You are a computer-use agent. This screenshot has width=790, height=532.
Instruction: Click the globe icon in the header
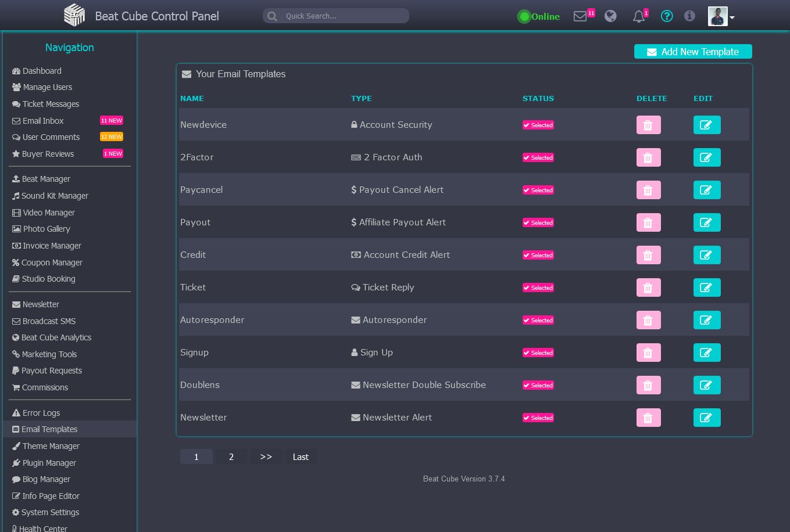610,16
